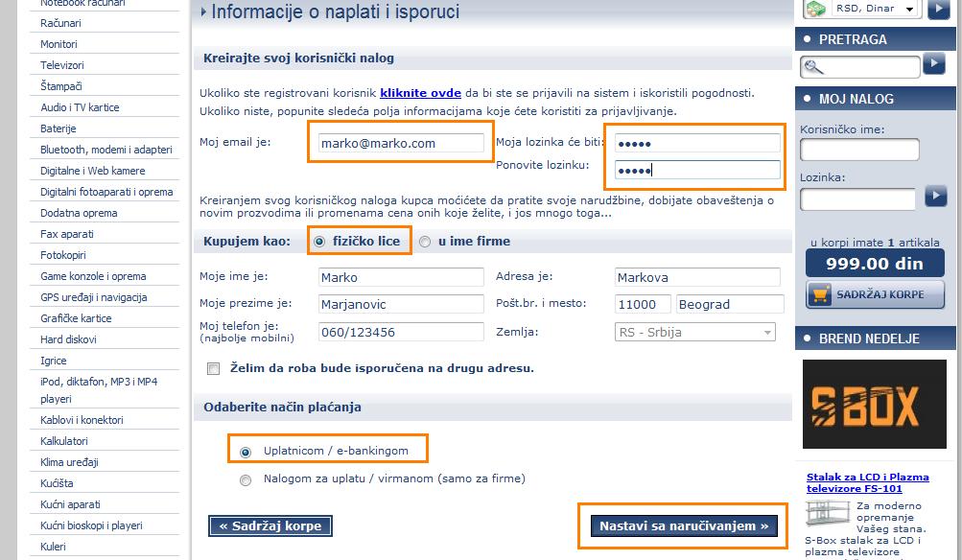962x560 pixels.
Task: Click the search submit arrow beside search box
Action: pyautogui.click(x=934, y=64)
